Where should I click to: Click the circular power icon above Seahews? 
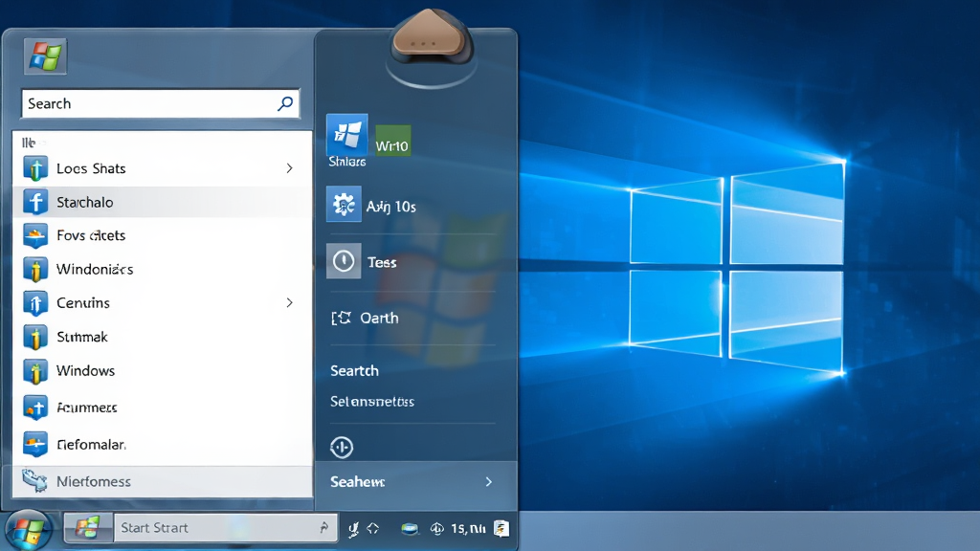pos(342,447)
